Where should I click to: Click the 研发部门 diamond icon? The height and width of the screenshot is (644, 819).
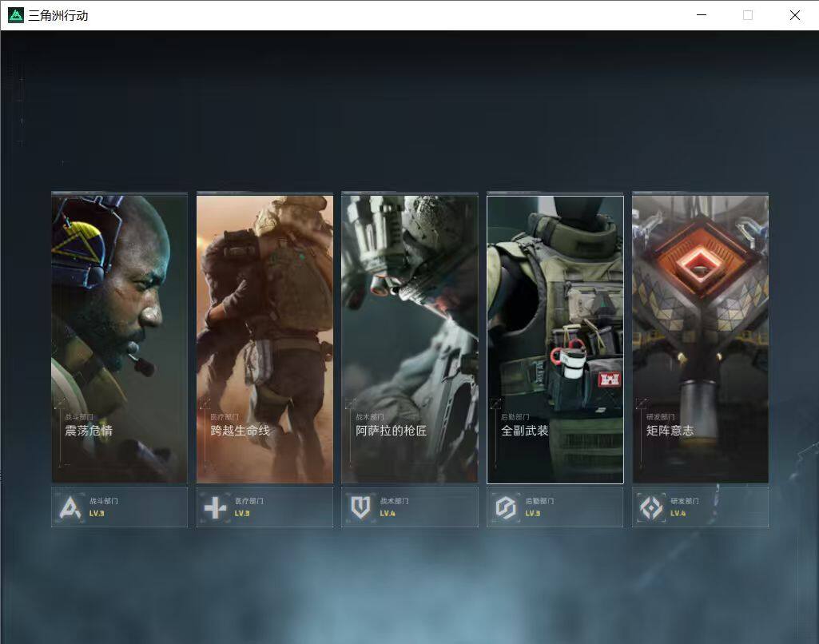pyautogui.click(x=651, y=507)
